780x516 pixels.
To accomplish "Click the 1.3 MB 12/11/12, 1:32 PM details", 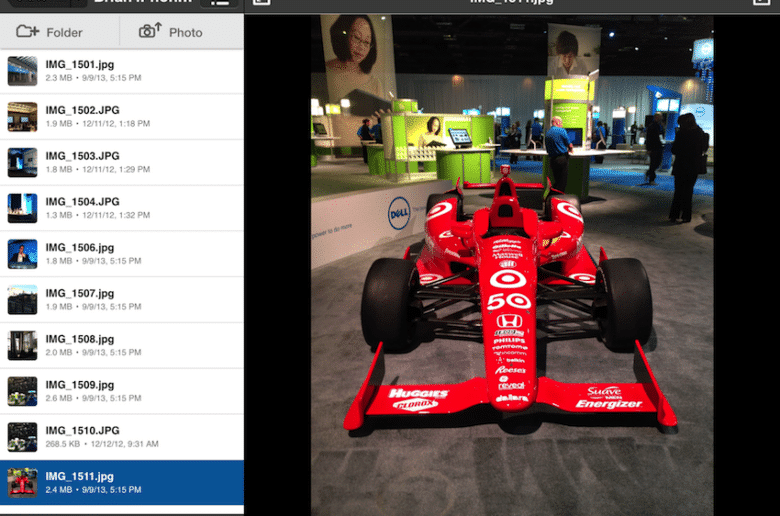I will pos(98,215).
